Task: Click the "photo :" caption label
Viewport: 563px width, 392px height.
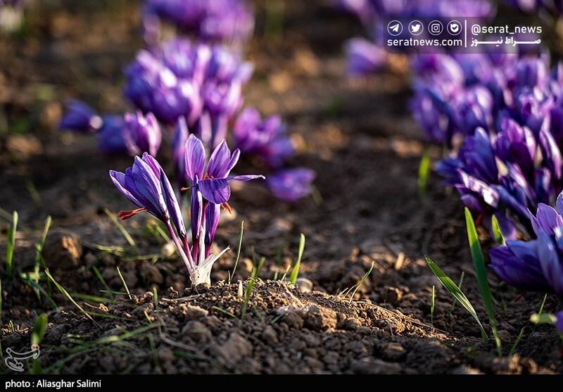Action: pos(19,384)
